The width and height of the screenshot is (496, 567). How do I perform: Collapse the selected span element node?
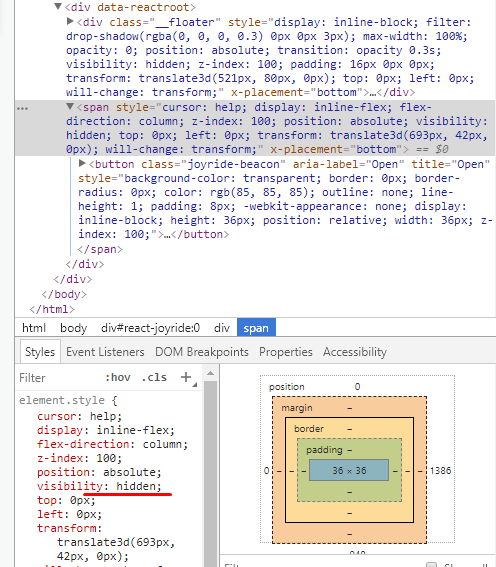click(70, 106)
